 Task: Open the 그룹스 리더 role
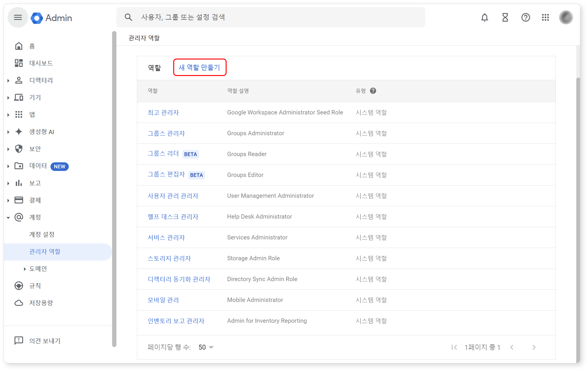click(163, 154)
